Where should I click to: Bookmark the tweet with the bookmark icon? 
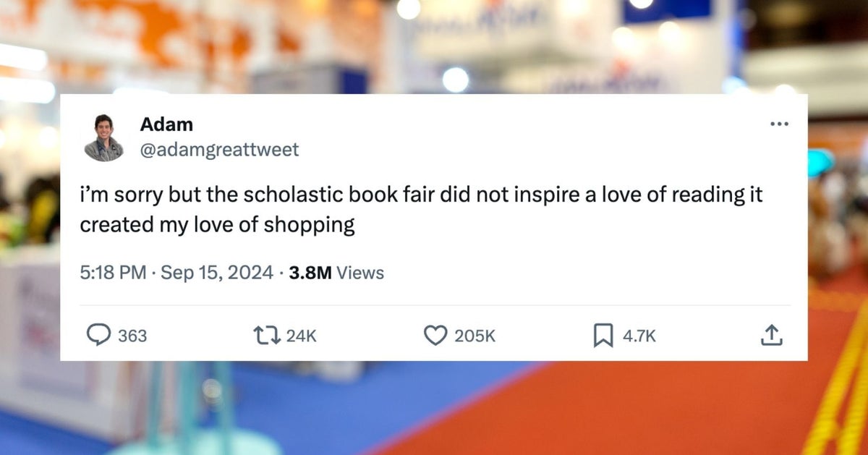coord(603,335)
